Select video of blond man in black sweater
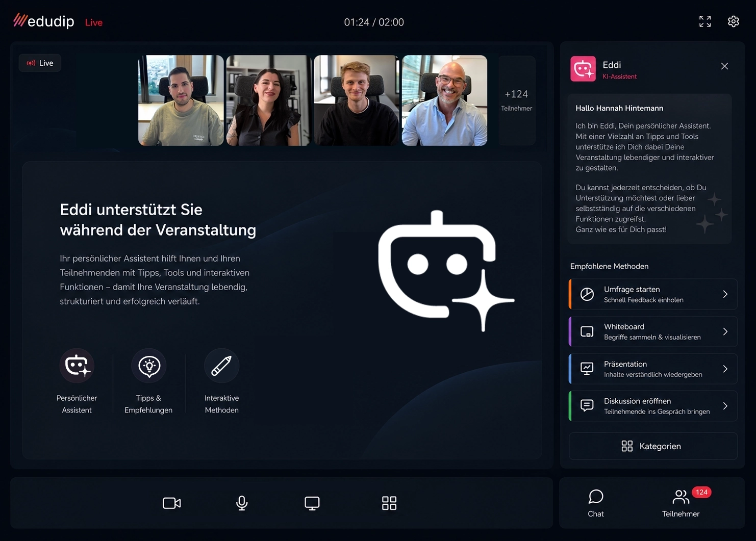 tap(356, 100)
